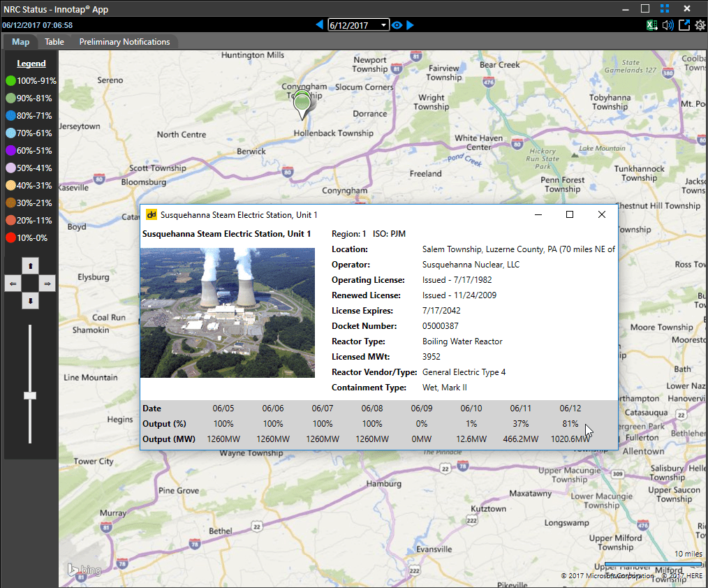The image size is (708, 588).
Task: Click the 100%-91% legend green swatch
Action: (x=11, y=81)
